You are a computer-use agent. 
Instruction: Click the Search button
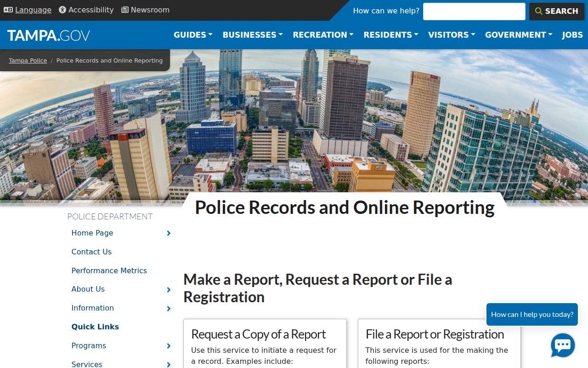[x=557, y=11]
